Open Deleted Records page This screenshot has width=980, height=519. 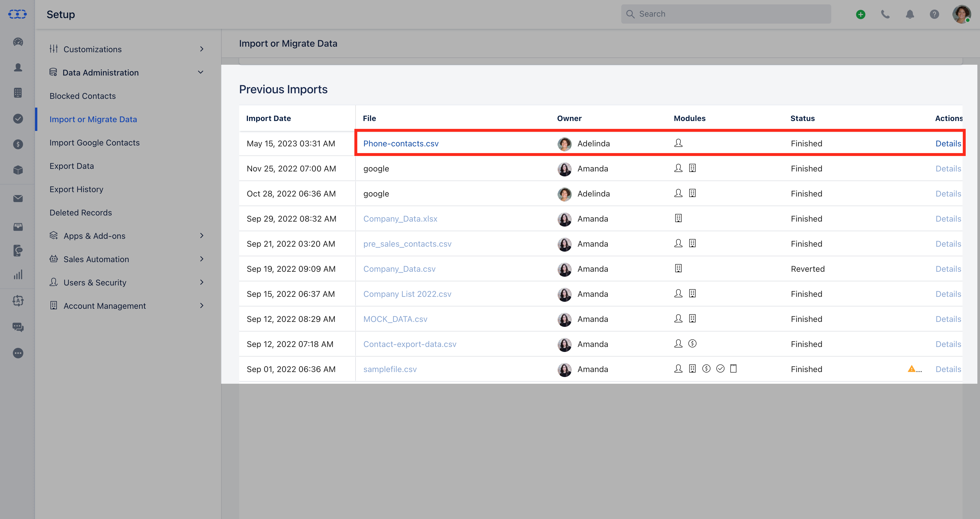click(x=81, y=213)
